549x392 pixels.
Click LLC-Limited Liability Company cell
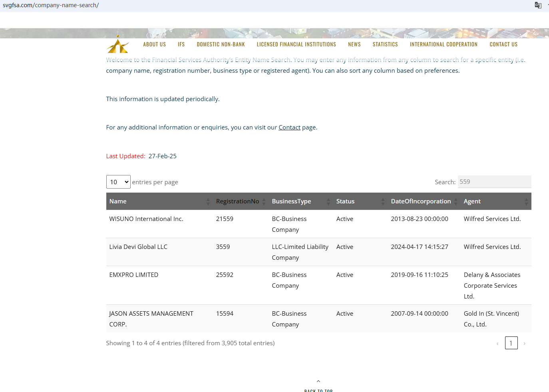(300, 252)
